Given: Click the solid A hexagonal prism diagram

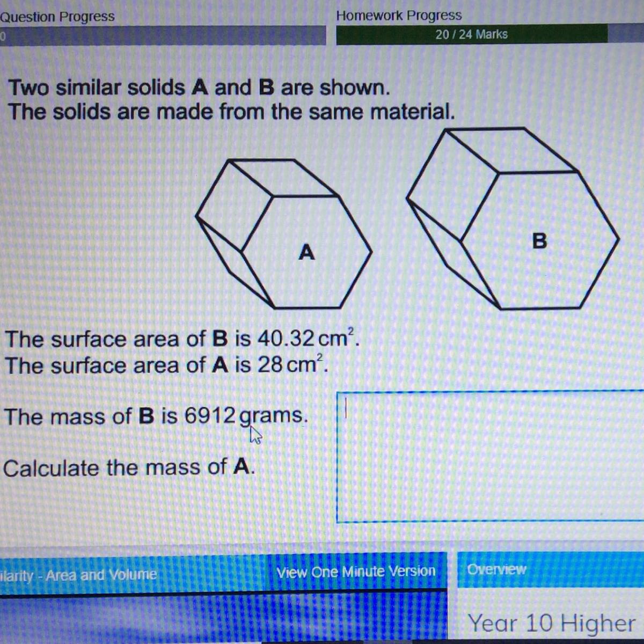Looking at the screenshot, I should [283, 234].
